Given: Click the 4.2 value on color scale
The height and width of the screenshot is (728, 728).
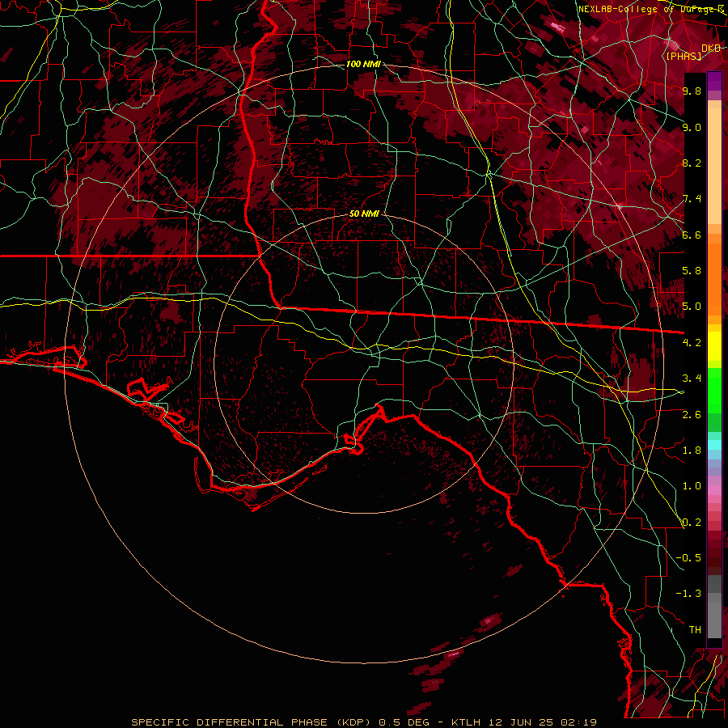Looking at the screenshot, I should 692,343.
